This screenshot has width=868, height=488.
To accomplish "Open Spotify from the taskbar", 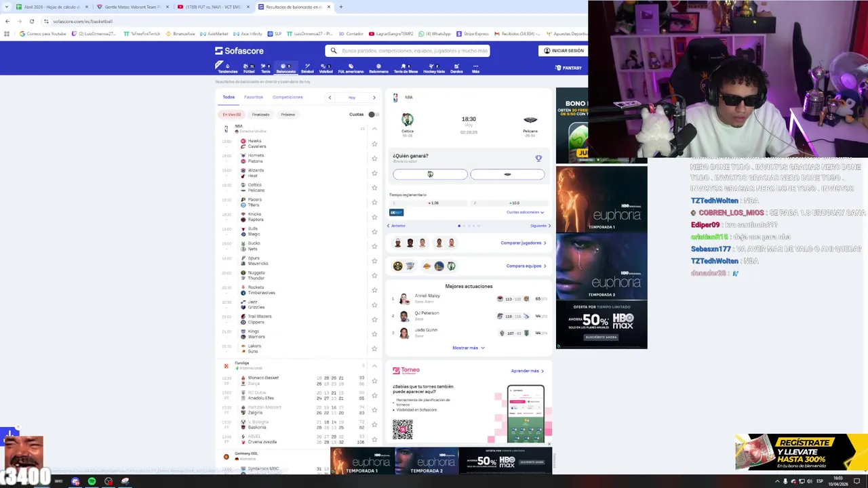I will pos(92,481).
